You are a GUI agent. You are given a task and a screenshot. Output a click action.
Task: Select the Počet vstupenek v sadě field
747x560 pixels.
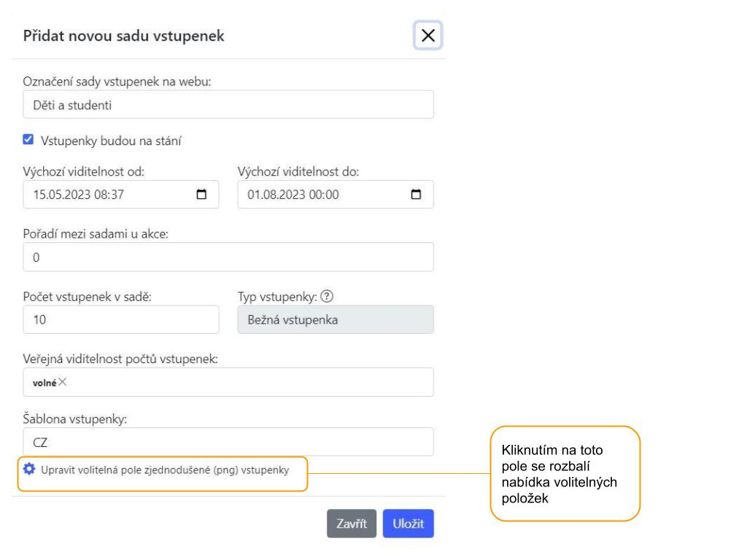[x=121, y=319]
